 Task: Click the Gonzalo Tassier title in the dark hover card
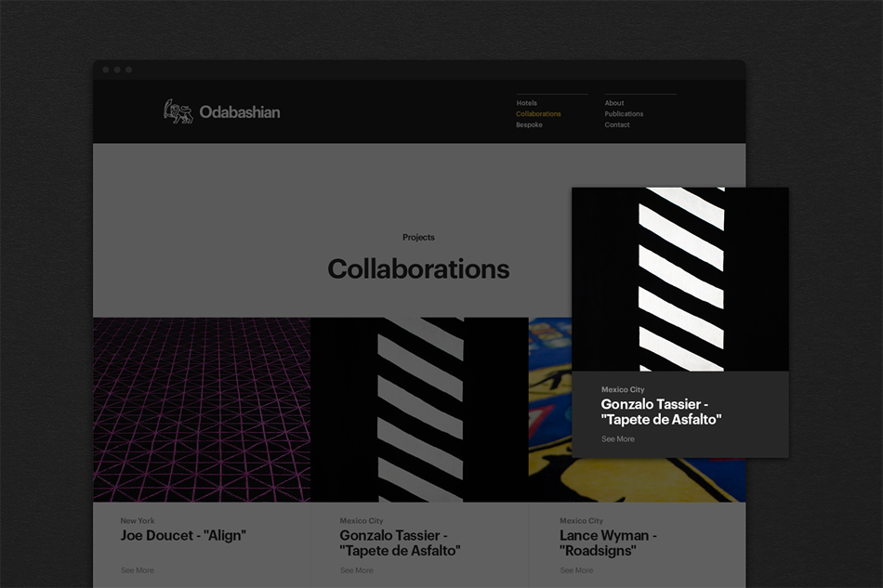[x=661, y=412]
